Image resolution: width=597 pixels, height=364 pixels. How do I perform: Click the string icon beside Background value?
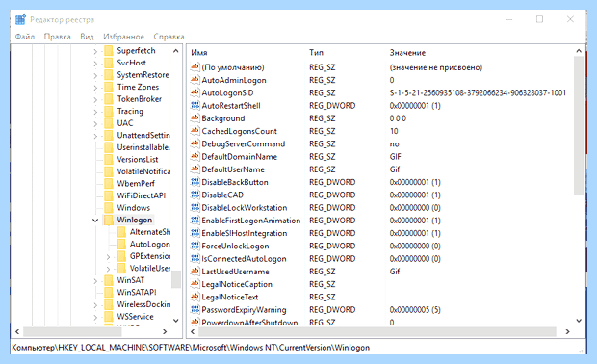(x=195, y=118)
